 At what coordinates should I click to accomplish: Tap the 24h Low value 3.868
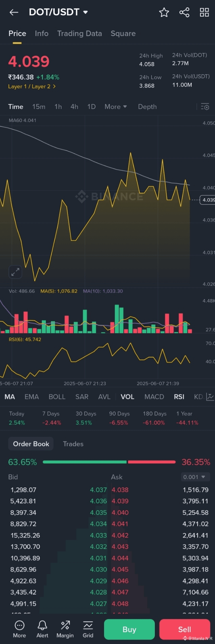click(x=147, y=86)
